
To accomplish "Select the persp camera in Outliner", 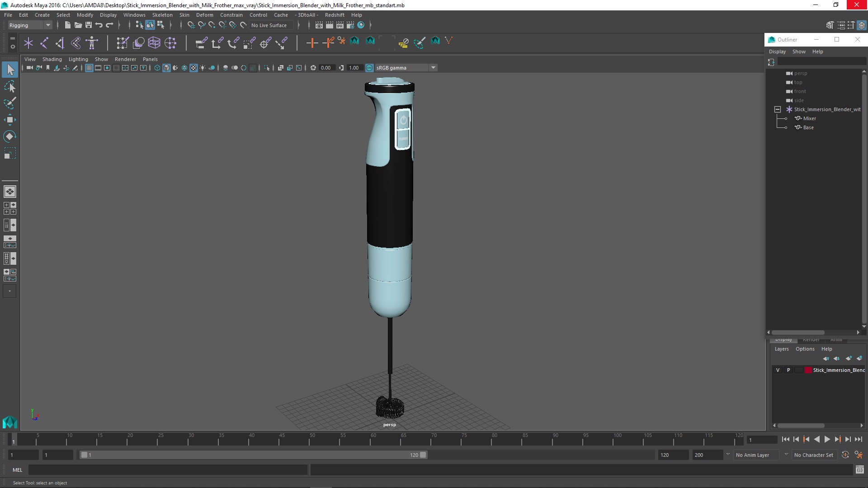I will (x=800, y=73).
